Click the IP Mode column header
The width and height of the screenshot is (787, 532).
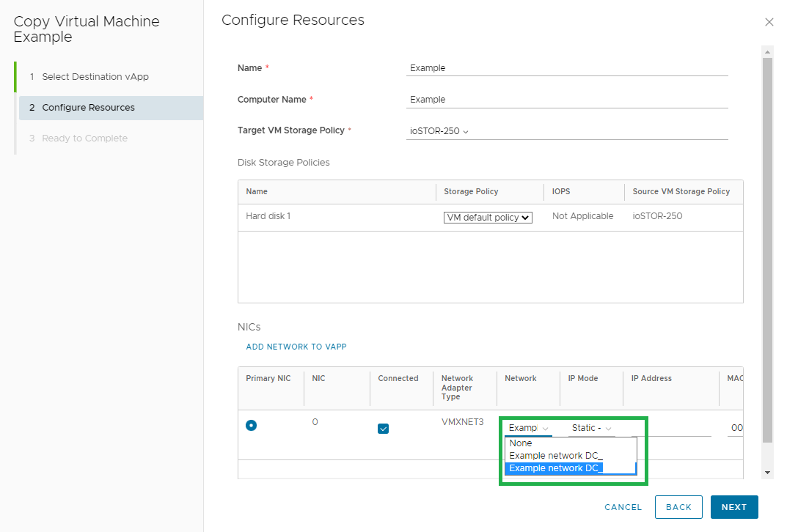pos(582,379)
